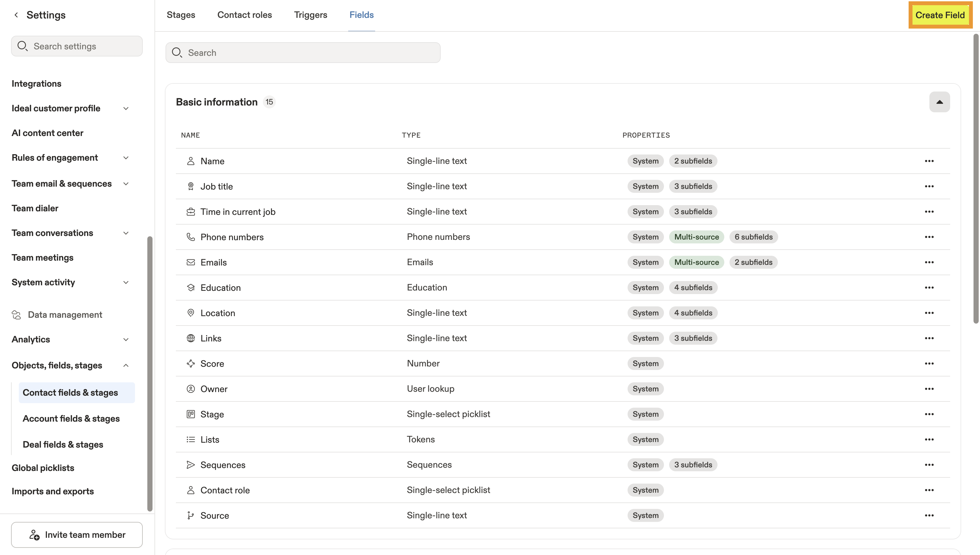Open the more options menu for Sequences
Image resolution: width=980 pixels, height=555 pixels.
[x=929, y=465]
